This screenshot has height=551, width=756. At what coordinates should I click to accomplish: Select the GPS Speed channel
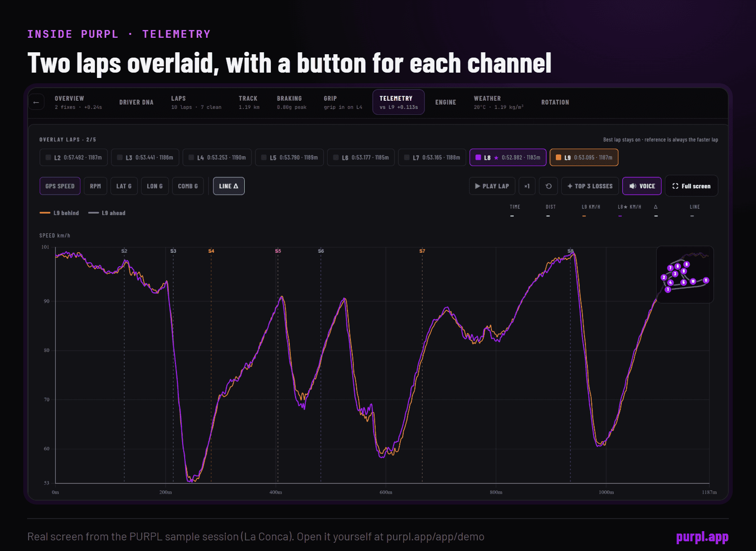tap(60, 186)
